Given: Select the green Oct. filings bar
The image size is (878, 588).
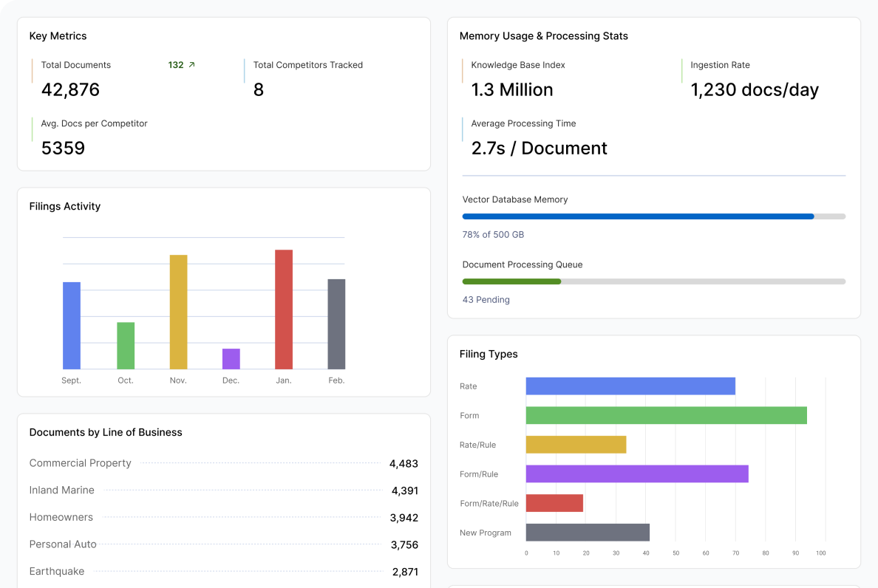Looking at the screenshot, I should (x=126, y=346).
